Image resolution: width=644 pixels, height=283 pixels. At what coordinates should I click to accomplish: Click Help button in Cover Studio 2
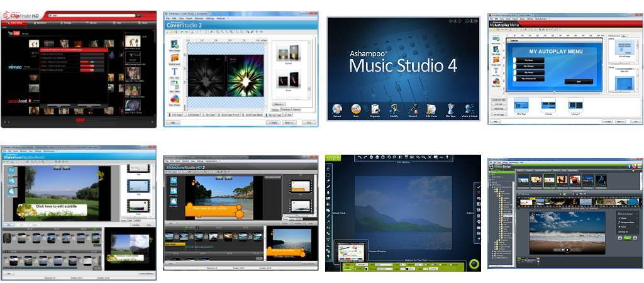tap(172, 123)
